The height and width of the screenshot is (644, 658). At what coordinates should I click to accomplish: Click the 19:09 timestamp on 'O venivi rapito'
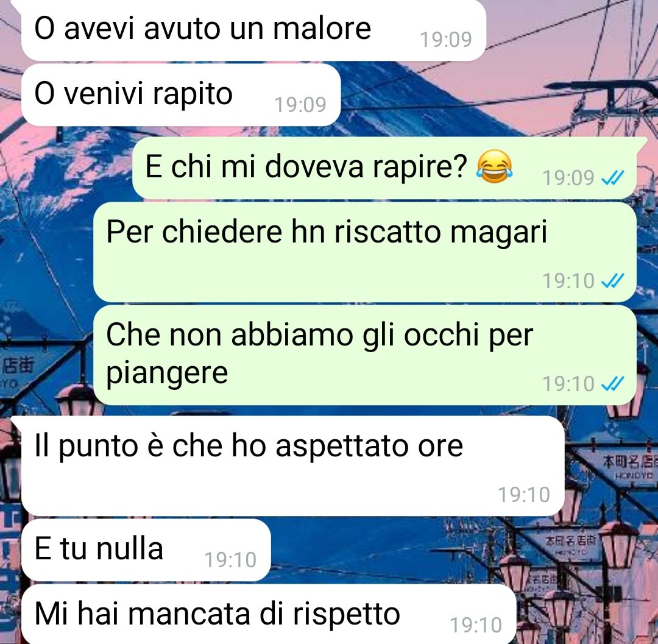coord(300,104)
